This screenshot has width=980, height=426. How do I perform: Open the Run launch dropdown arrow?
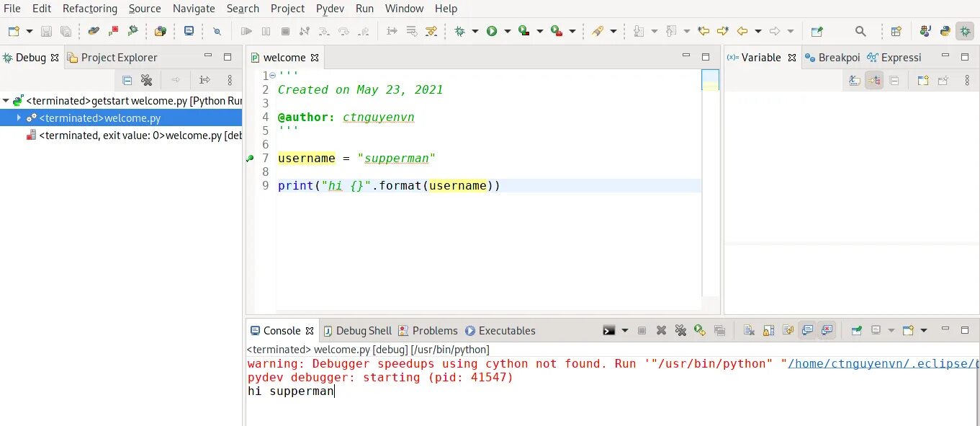508,31
